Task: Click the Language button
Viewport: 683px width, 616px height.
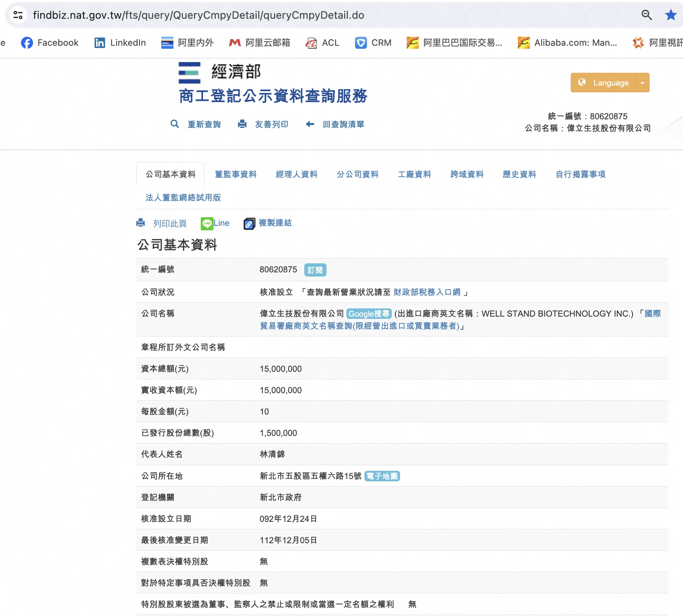Action: [604, 83]
